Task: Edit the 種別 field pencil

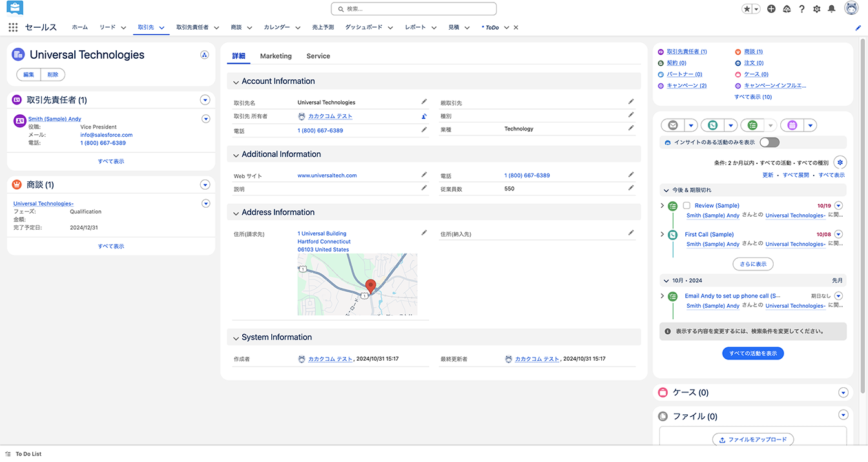Action: coord(631,115)
